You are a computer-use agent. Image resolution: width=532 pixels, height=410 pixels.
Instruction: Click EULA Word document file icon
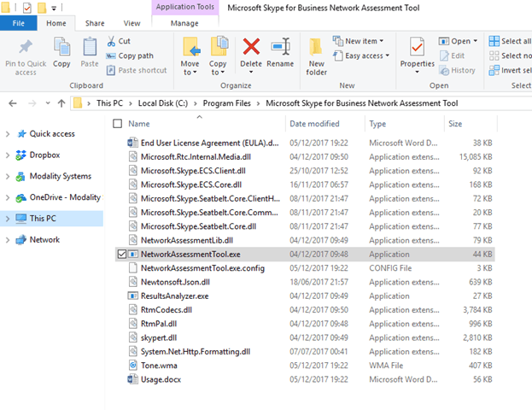[132, 143]
